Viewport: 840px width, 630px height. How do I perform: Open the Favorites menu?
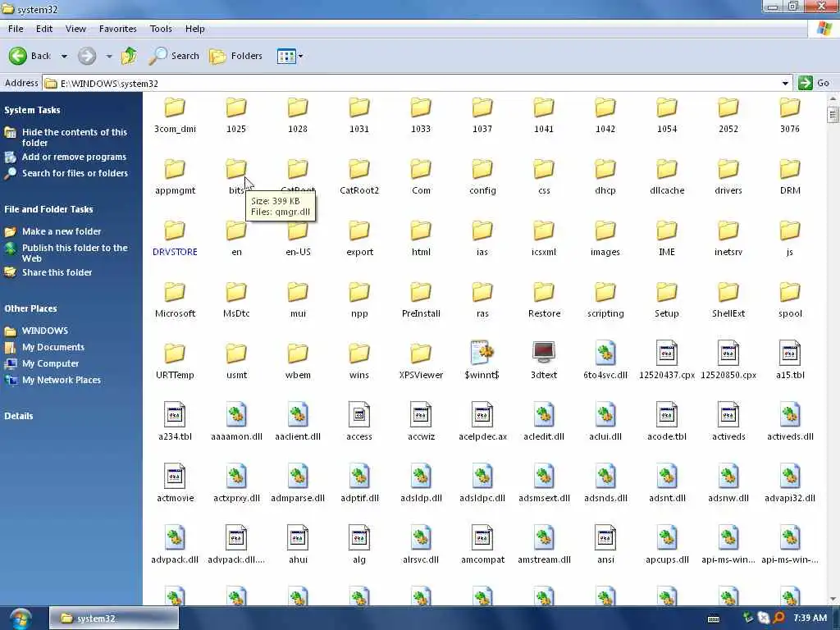[118, 29]
